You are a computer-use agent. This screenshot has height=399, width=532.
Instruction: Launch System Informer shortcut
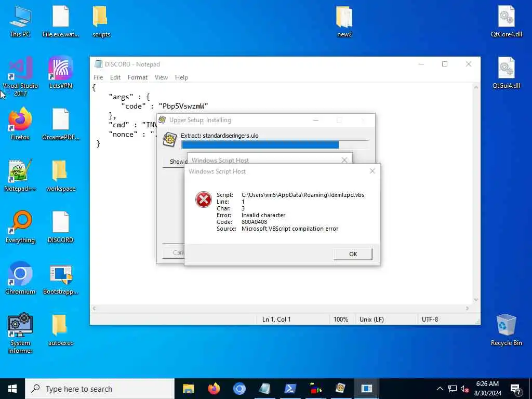click(x=20, y=334)
